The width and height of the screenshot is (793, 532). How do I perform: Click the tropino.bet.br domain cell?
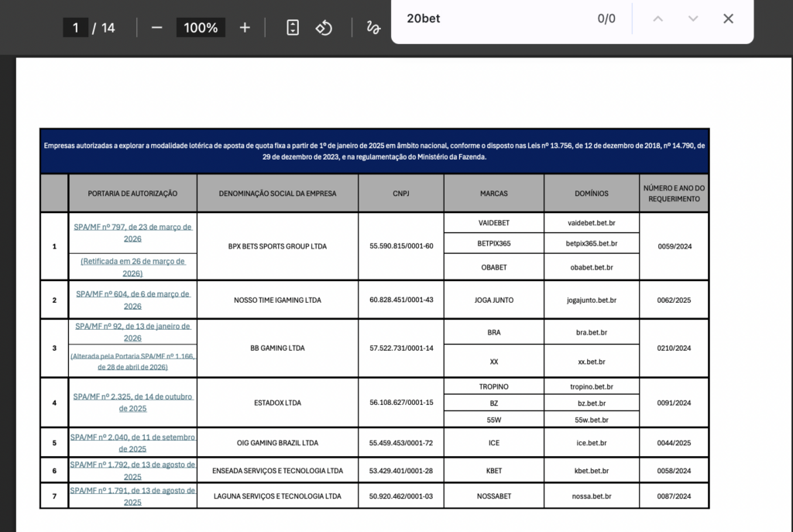pos(591,386)
